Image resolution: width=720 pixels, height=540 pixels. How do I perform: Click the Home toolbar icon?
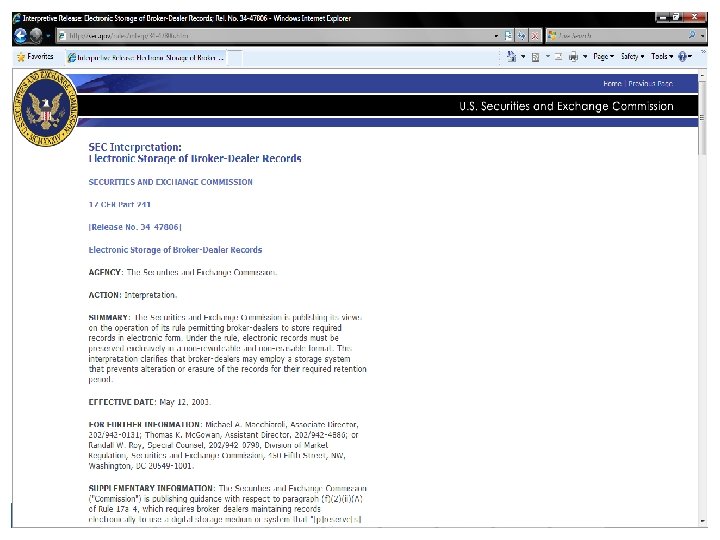(x=511, y=56)
